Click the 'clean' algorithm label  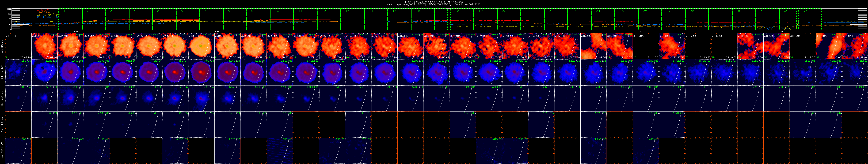tap(390, 4)
